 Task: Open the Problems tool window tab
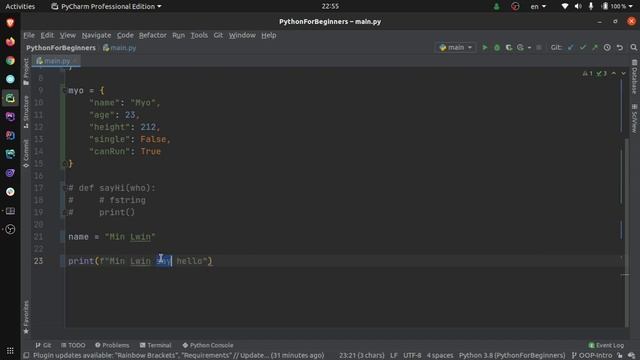[x=112, y=345]
